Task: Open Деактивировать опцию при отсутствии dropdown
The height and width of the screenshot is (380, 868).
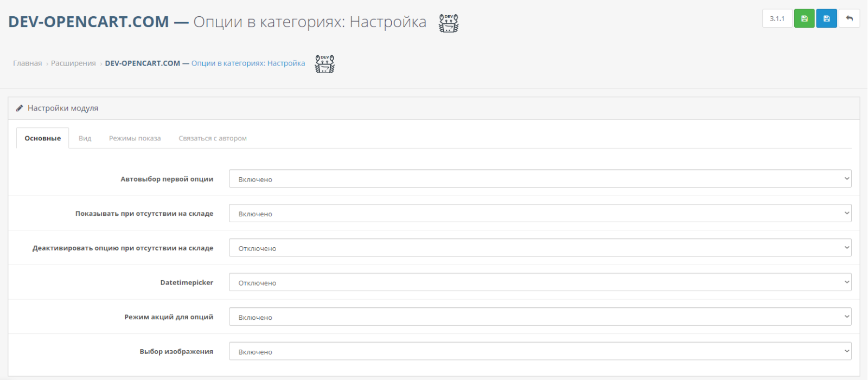Action: click(540, 248)
